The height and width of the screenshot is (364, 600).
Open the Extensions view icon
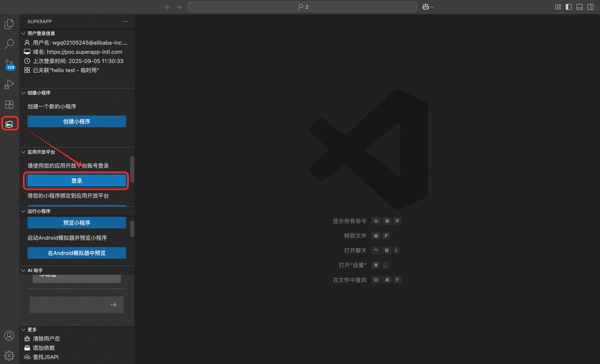click(9, 104)
